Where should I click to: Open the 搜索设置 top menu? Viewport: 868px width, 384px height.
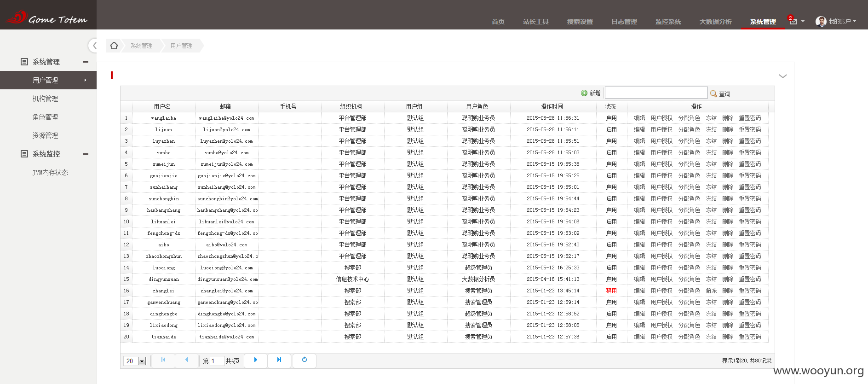point(580,22)
